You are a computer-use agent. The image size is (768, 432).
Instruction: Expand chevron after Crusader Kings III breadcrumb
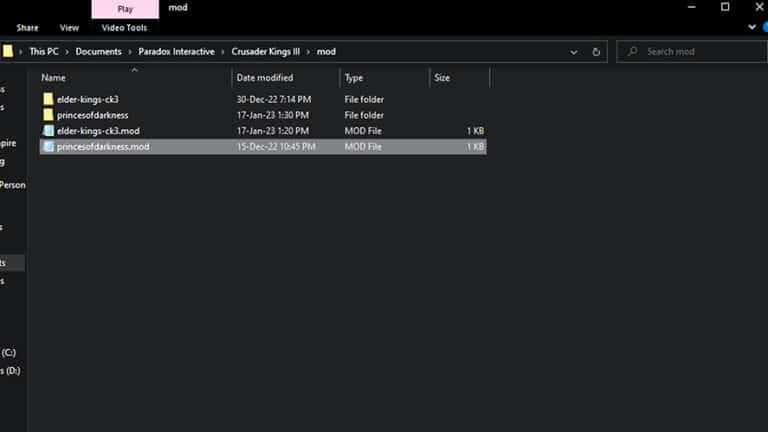coord(309,52)
